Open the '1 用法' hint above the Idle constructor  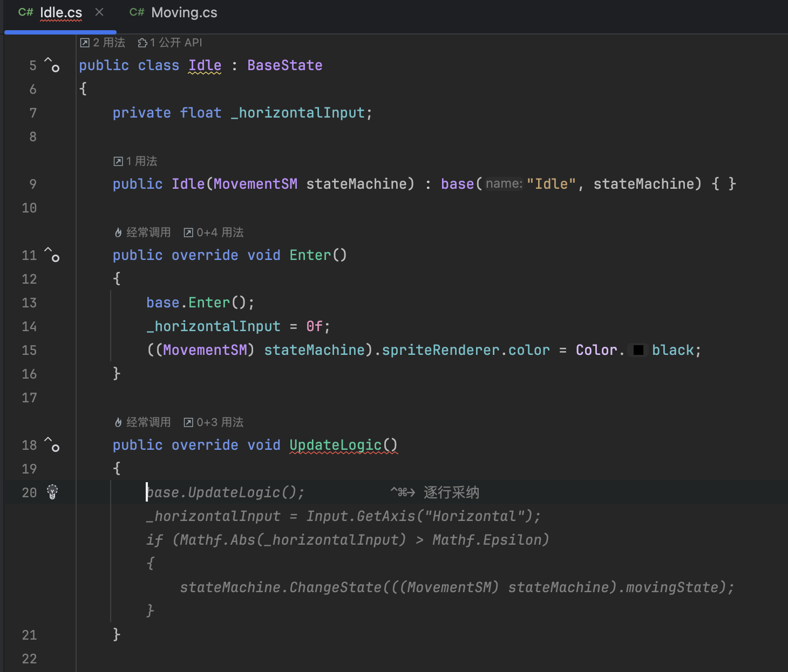(135, 161)
